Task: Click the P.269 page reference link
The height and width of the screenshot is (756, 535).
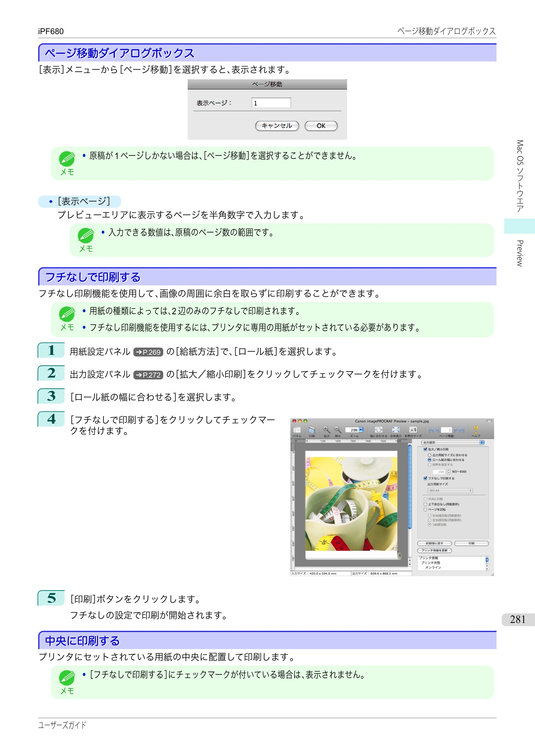Action: (x=148, y=352)
